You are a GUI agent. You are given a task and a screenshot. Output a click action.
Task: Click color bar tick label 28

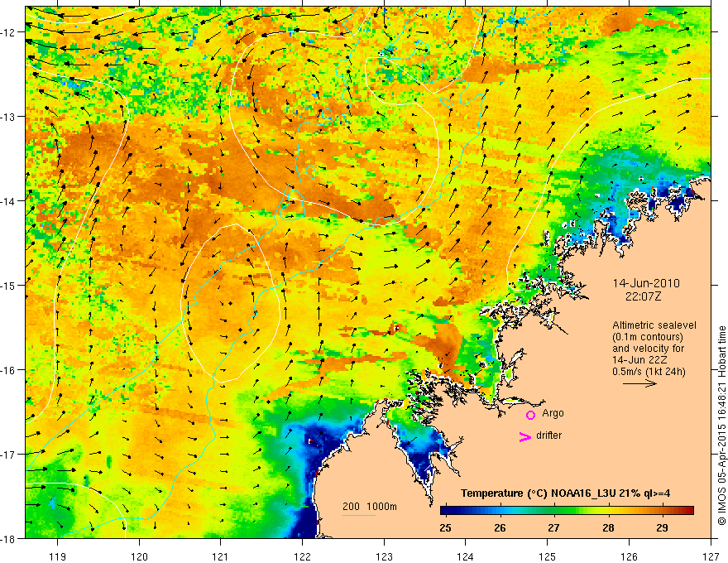(608, 527)
